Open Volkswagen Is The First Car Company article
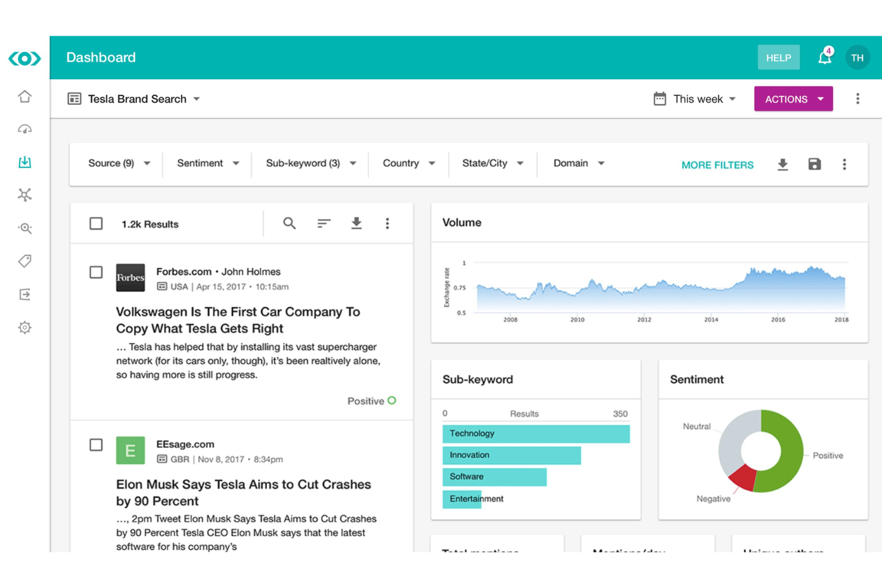The width and height of the screenshot is (882, 588). tap(238, 320)
